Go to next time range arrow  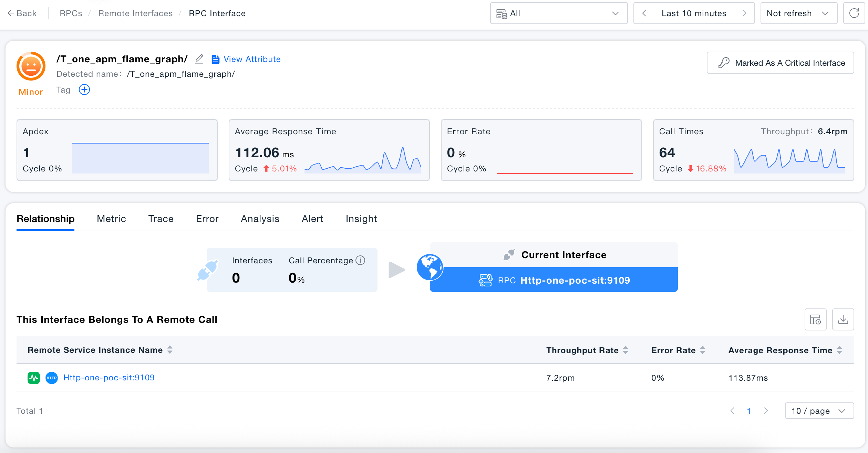pos(744,13)
